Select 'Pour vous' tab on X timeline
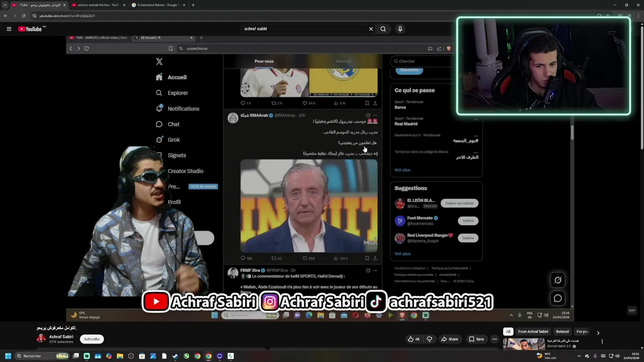 point(264,61)
